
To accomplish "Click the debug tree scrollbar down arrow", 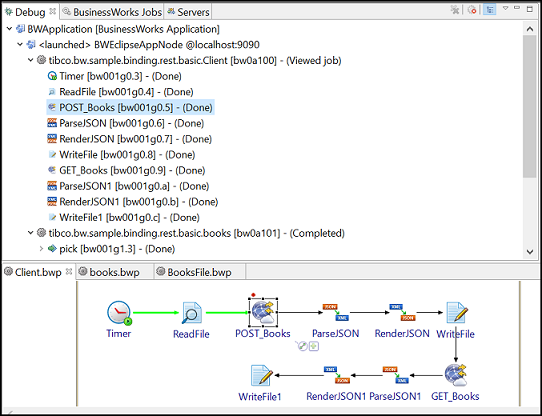I will click(530, 251).
